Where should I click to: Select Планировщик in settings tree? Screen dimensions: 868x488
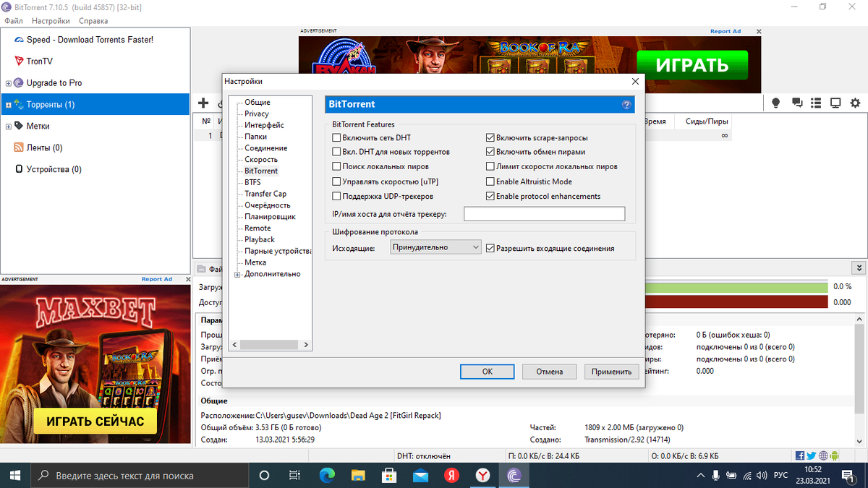(x=270, y=216)
